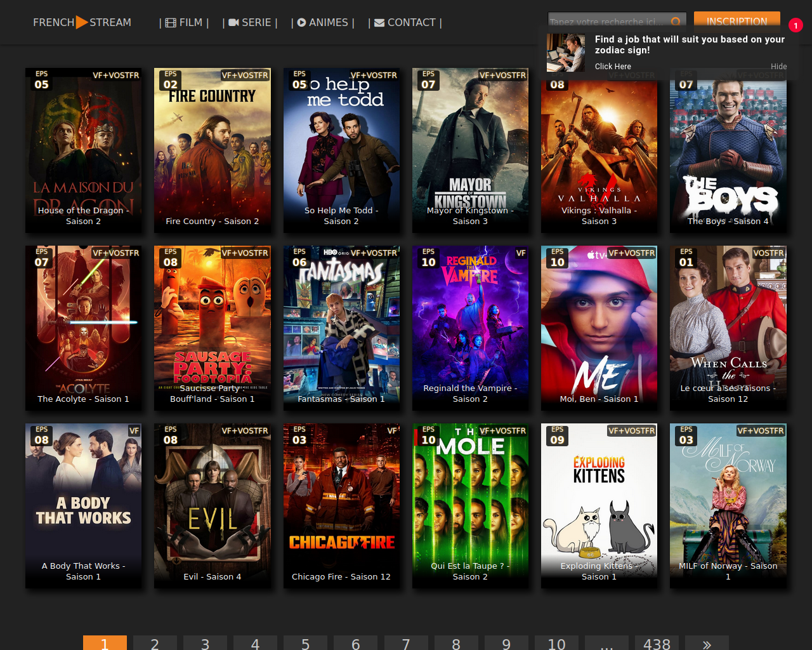Click the search magnifier icon
Image resolution: width=812 pixels, height=650 pixels.
(676, 22)
